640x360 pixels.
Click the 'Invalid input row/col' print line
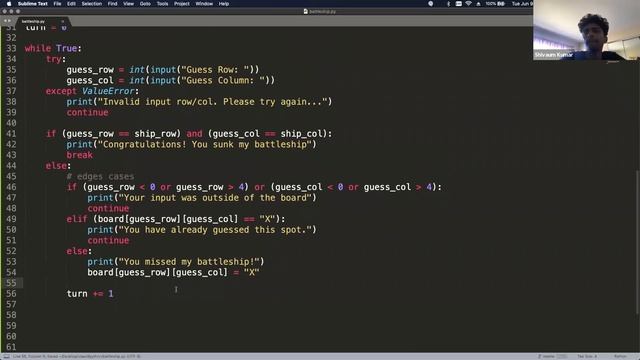(199, 102)
